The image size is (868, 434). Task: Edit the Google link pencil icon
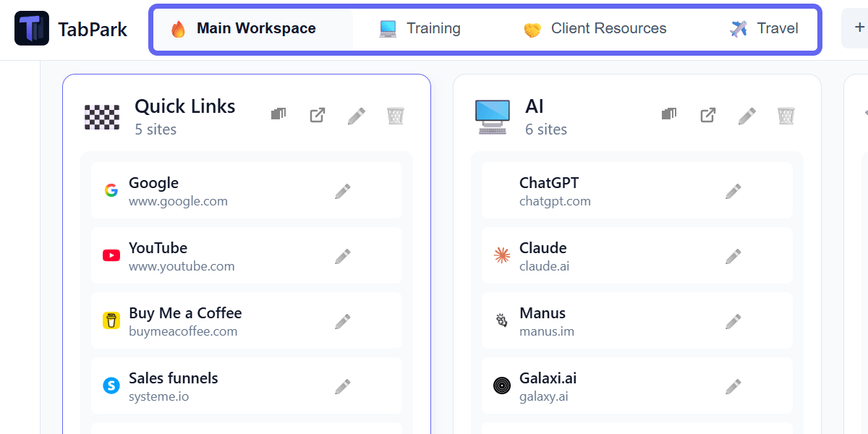(343, 191)
